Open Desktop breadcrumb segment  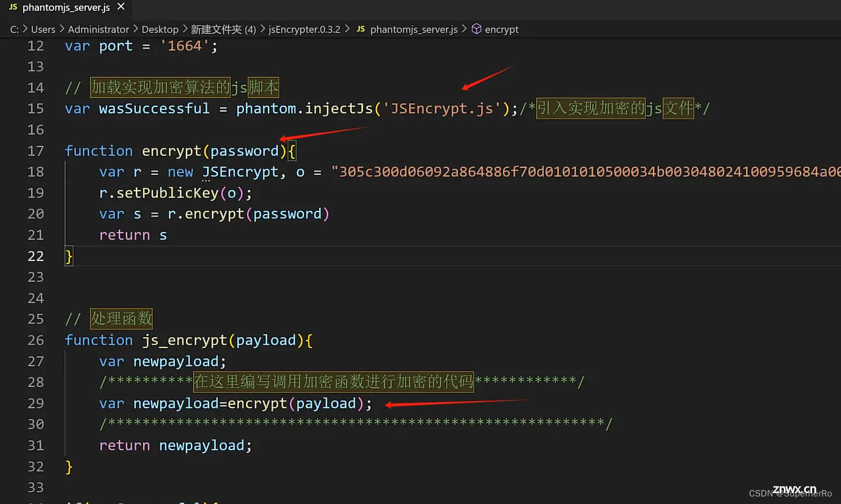tap(160, 29)
